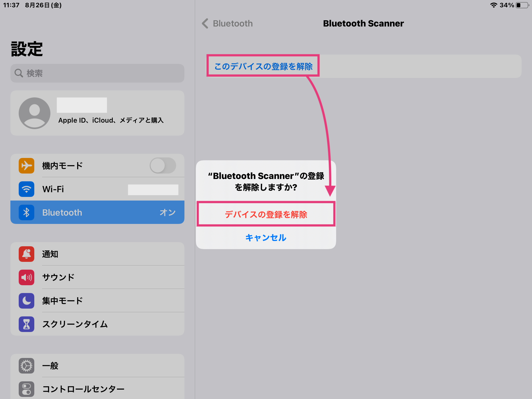Tap the Apple ID profile avatar
532x399 pixels.
tap(35, 113)
